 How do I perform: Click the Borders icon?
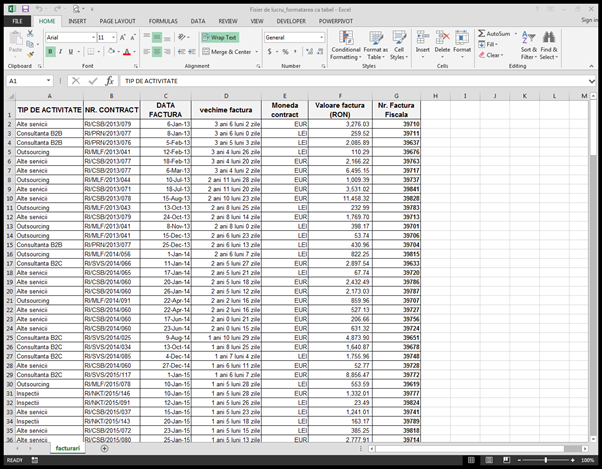pos(91,51)
